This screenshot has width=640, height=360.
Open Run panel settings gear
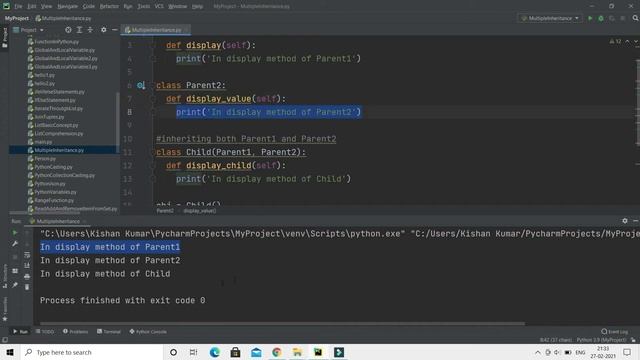[625, 221]
